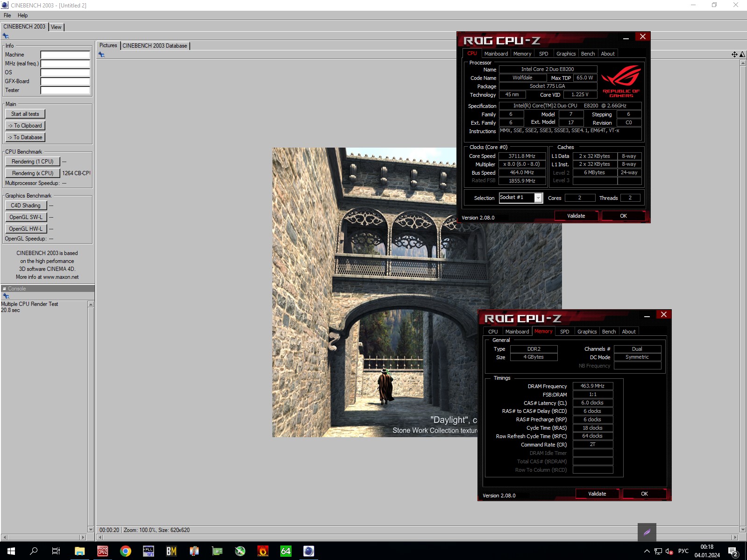Open File Explorer from the taskbar
The width and height of the screenshot is (747, 560).
pyautogui.click(x=80, y=551)
